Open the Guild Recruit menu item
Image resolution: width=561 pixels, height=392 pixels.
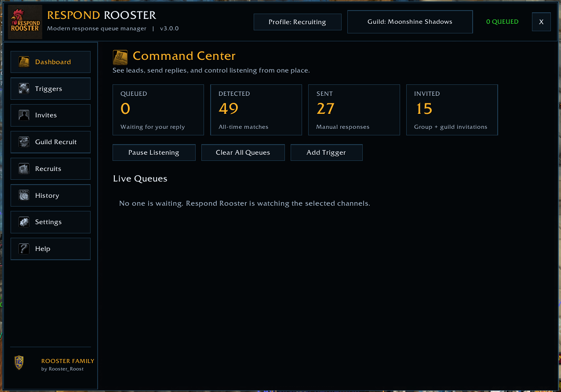[51, 142]
